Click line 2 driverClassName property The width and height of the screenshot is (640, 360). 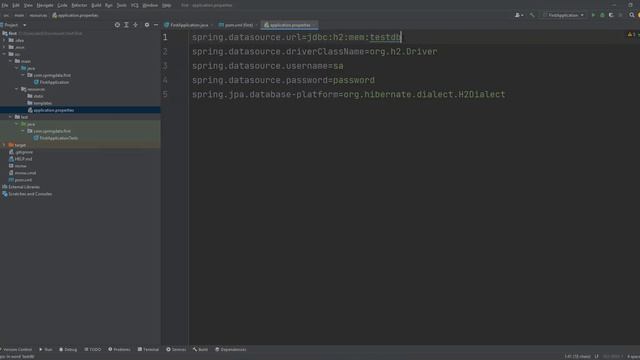pyautogui.click(x=314, y=51)
